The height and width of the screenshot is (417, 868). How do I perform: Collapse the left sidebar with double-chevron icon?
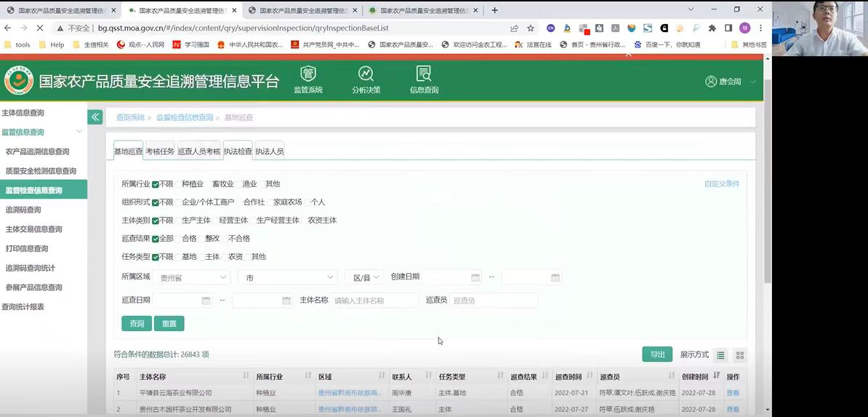tap(95, 117)
